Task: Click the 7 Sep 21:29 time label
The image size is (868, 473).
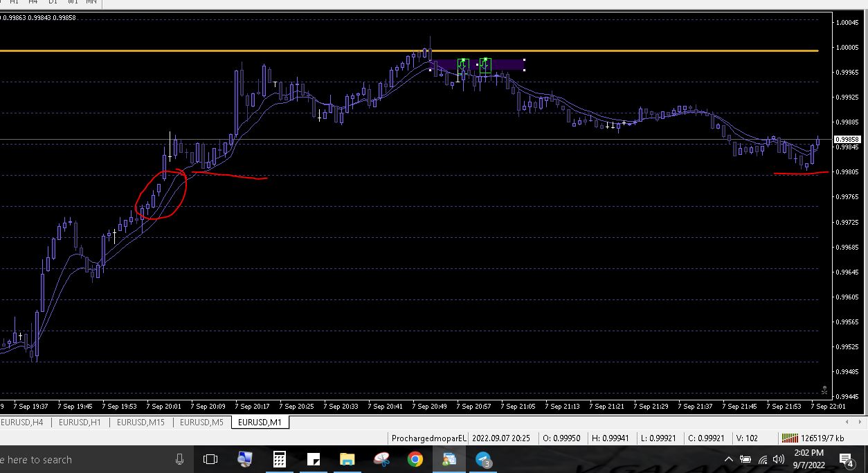Action: coord(652,407)
